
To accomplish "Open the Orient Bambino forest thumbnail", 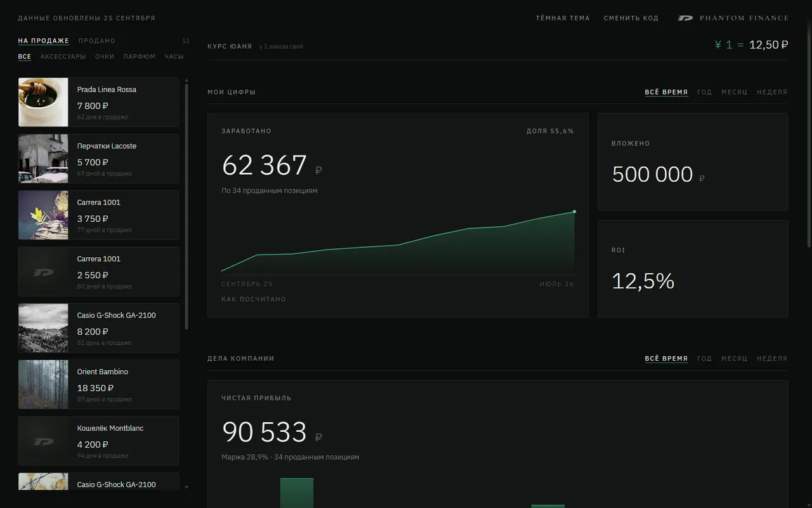I will [x=43, y=385].
